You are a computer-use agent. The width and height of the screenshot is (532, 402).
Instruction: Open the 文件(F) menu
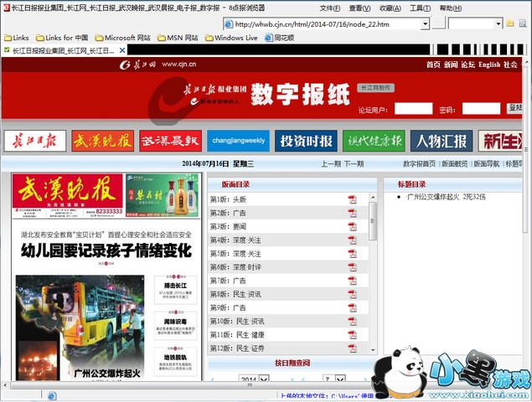click(330, 8)
